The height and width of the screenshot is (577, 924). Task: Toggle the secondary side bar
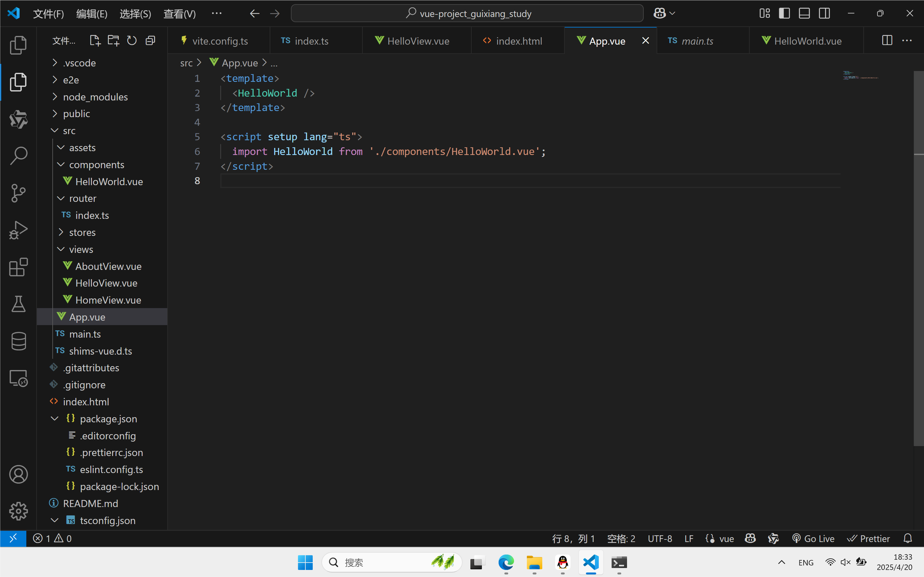click(x=824, y=13)
